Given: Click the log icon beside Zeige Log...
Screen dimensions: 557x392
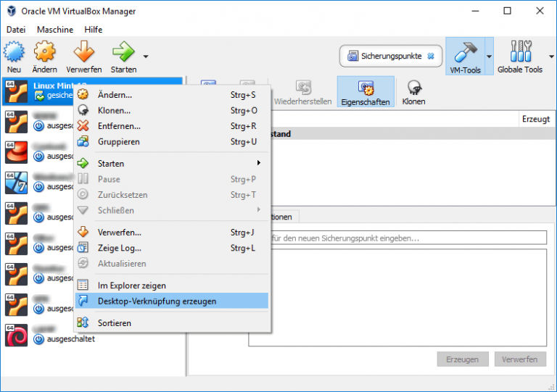Looking at the screenshot, I should point(83,247).
